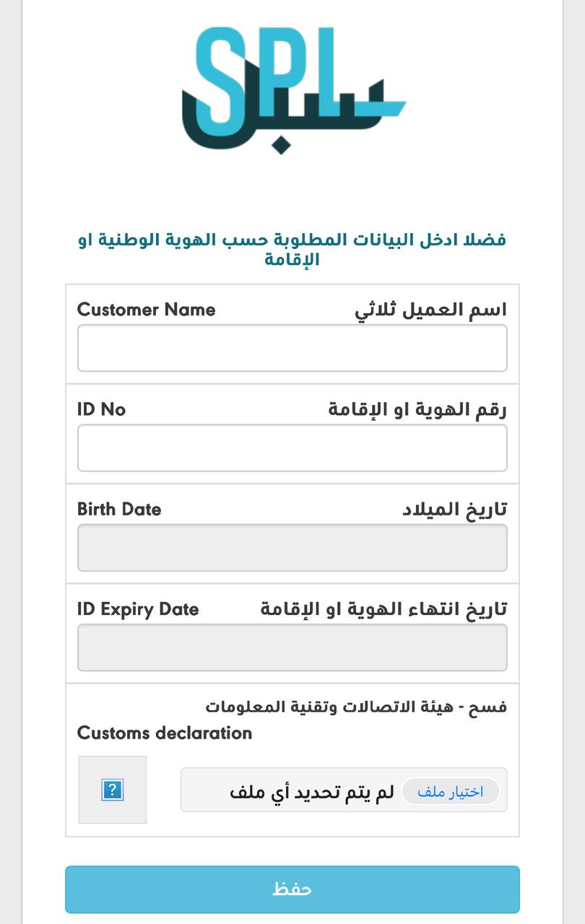Image resolution: width=585 pixels, height=924 pixels.
Task: Click the teal Arabic instruction heading
Action: coord(292,249)
